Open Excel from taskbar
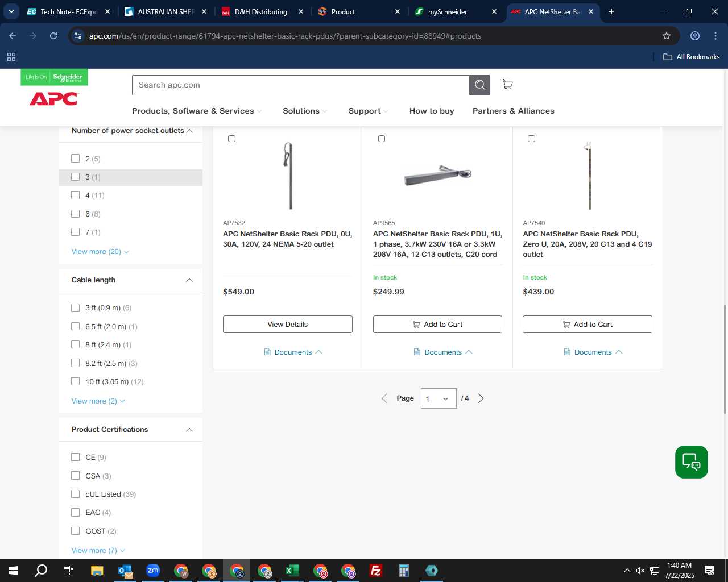Viewport: 728px width, 582px height. (292, 571)
